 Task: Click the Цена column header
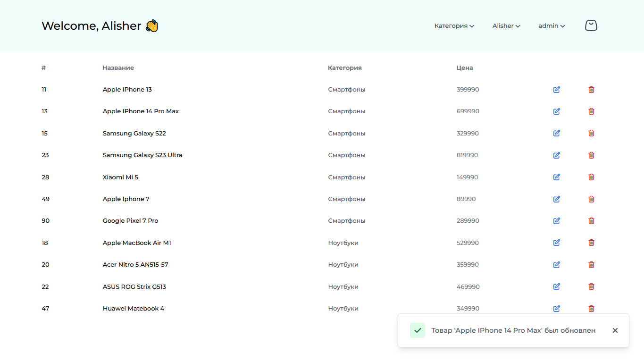465,67
